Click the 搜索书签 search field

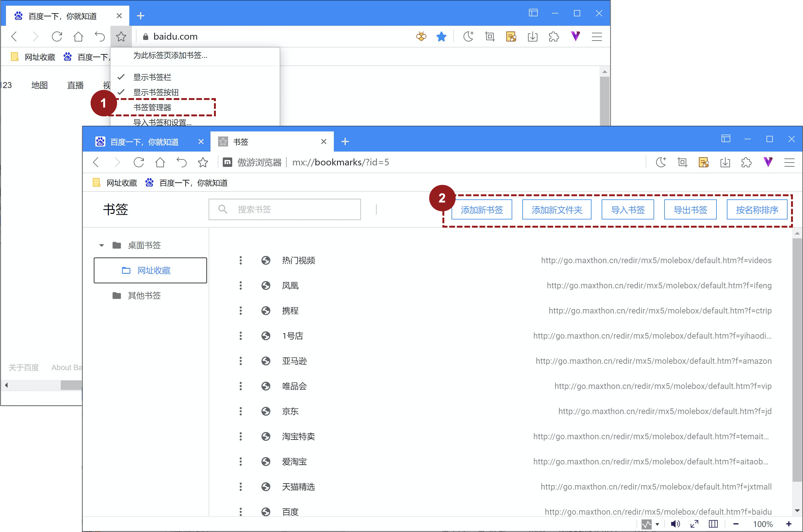point(284,209)
